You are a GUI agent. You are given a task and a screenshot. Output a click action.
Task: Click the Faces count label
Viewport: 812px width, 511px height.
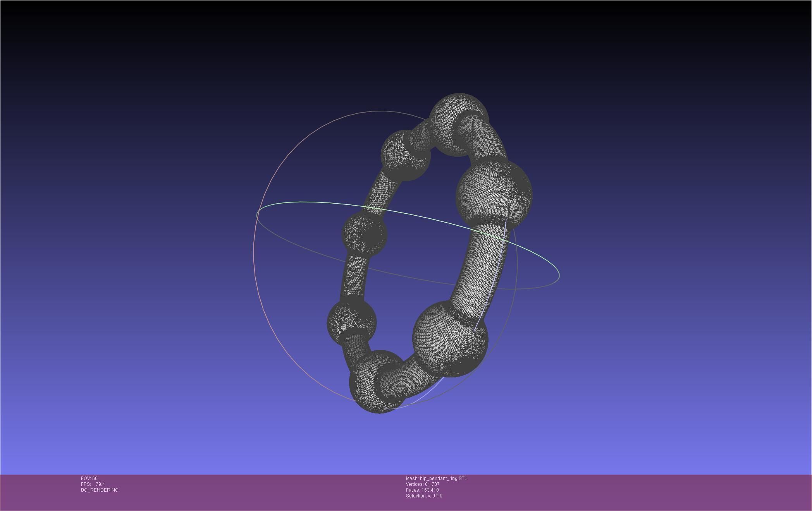(422, 490)
